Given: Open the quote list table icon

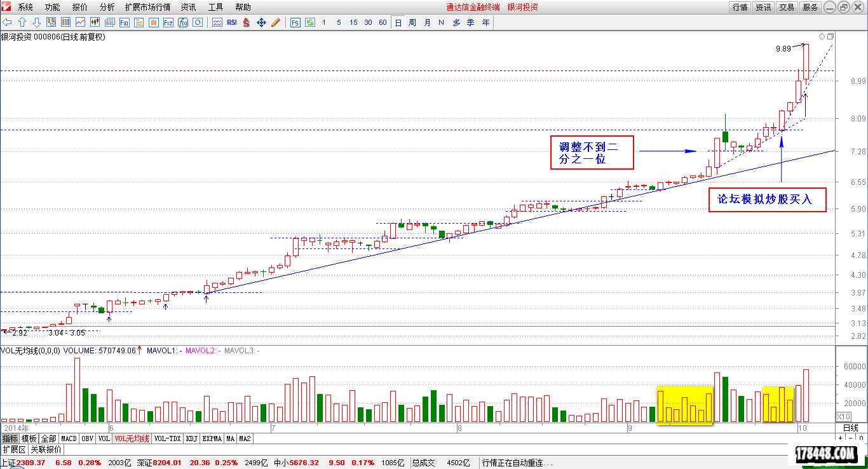Looking at the screenshot, I should click(x=51, y=22).
